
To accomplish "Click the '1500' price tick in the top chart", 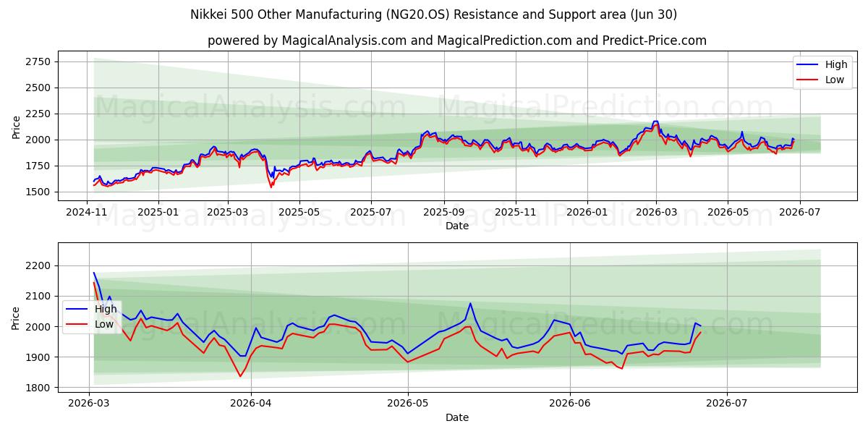I will coord(39,192).
